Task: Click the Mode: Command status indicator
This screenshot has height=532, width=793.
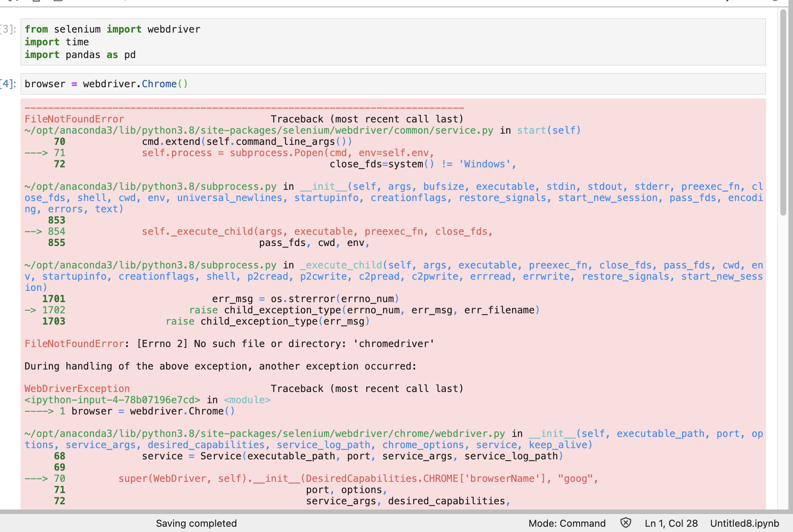Action: pos(567,523)
